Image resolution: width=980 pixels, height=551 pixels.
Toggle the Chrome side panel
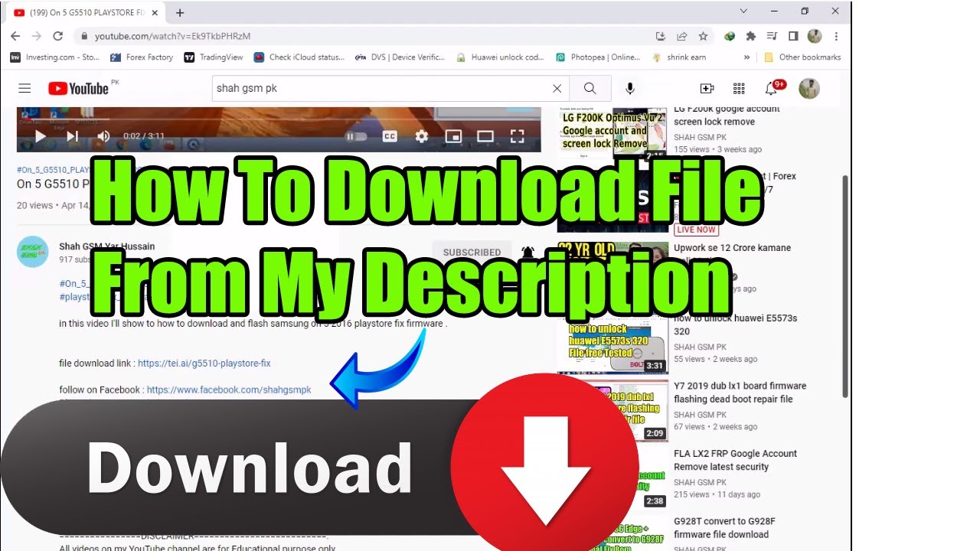793,36
